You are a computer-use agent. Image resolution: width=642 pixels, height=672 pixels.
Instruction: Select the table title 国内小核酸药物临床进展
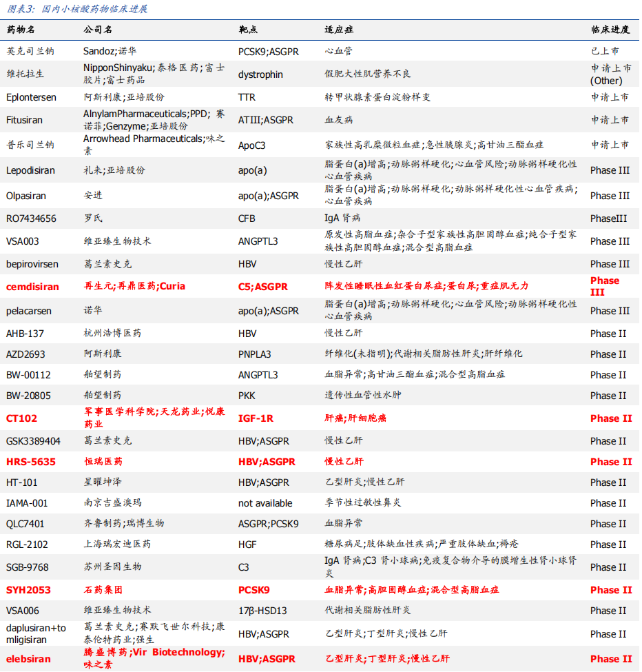click(x=94, y=9)
